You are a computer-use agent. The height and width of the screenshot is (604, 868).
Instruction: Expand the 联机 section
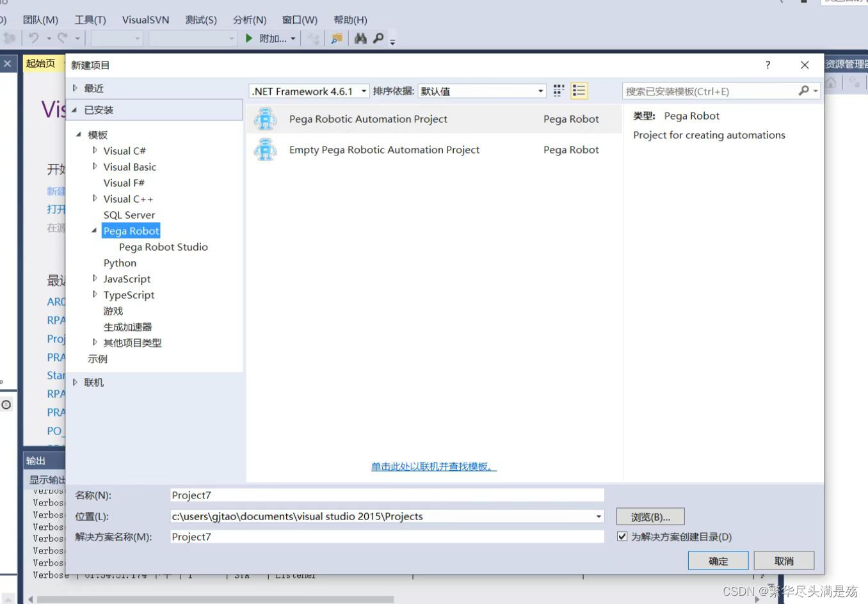75,382
